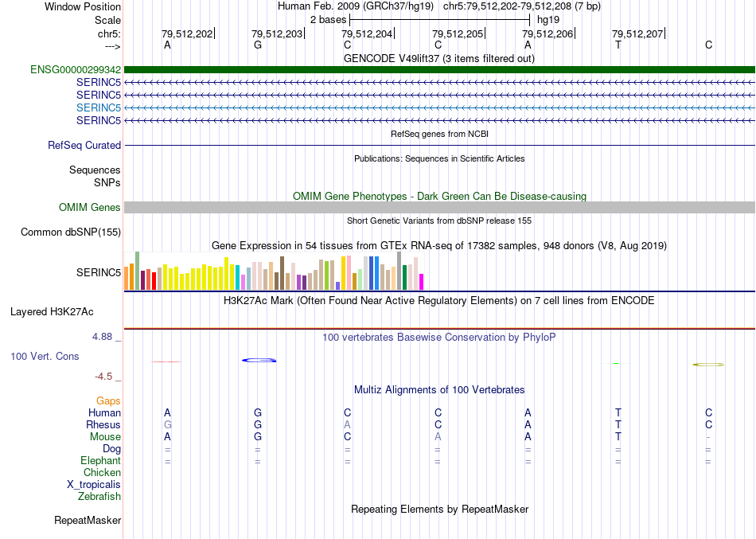Click the 79,512,204 position label

(x=368, y=33)
